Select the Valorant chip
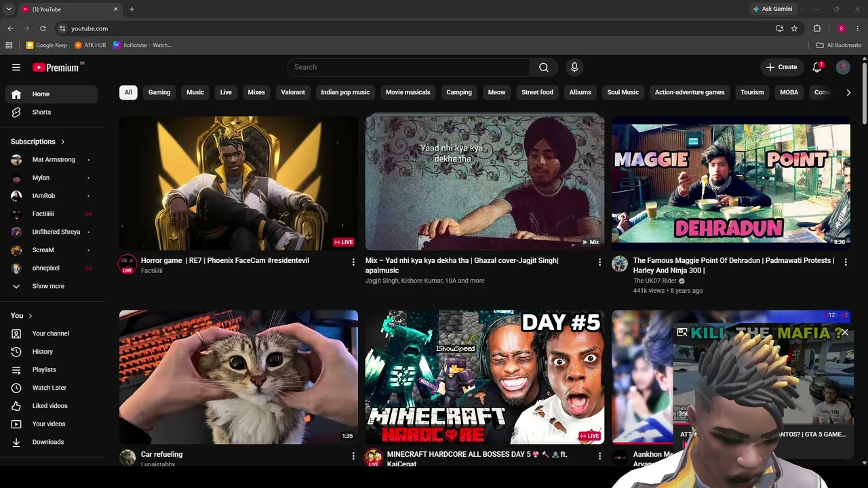 click(293, 92)
